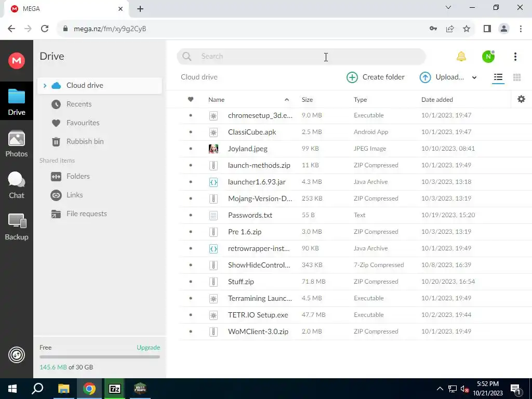Expand the Cloud drive tree
This screenshot has width=532, height=399.
(45, 86)
